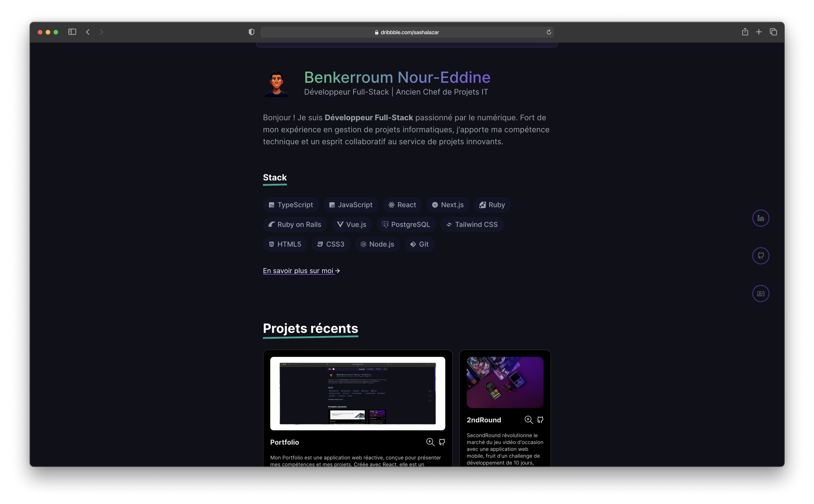Click the '2ndRound' project title
This screenshot has width=814, height=504.
[x=484, y=420]
